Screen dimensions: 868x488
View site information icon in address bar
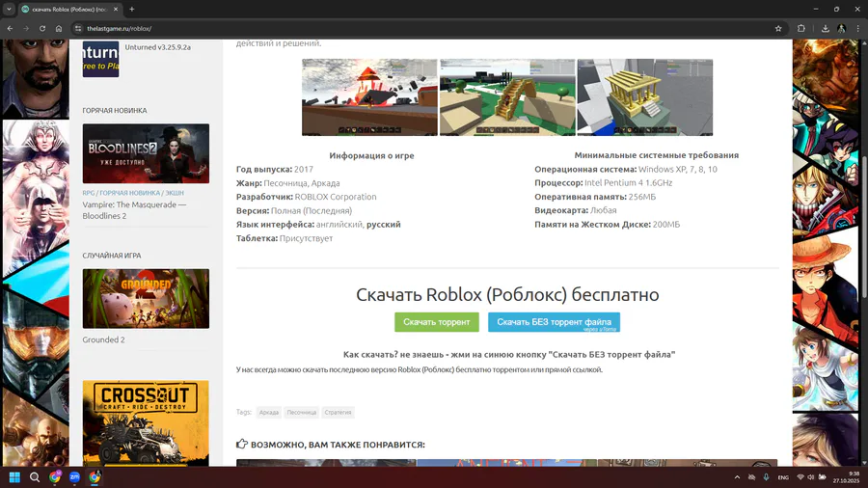[78, 28]
